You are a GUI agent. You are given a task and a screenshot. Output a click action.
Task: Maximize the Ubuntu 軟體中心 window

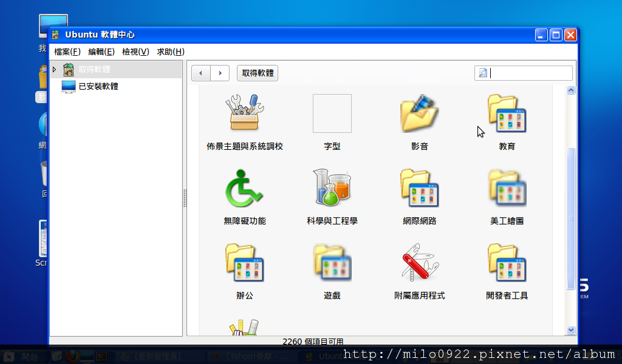556,35
